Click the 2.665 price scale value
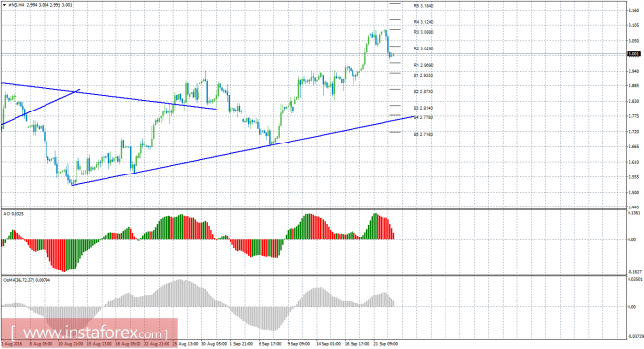644x349 pixels. pos(633,146)
